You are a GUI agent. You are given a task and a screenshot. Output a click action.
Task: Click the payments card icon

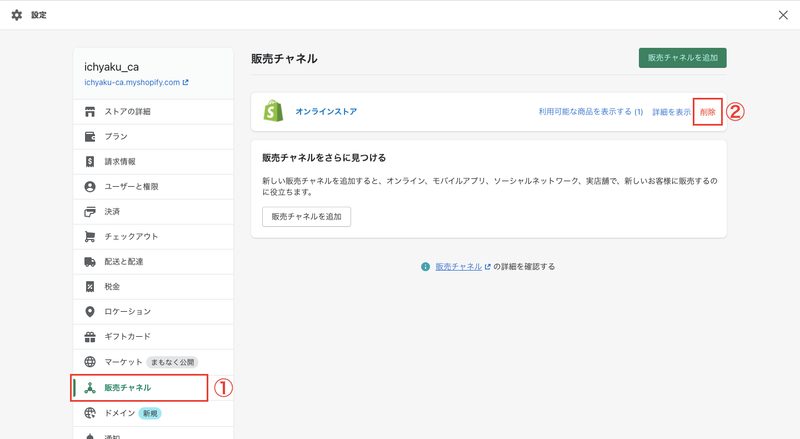(90, 211)
